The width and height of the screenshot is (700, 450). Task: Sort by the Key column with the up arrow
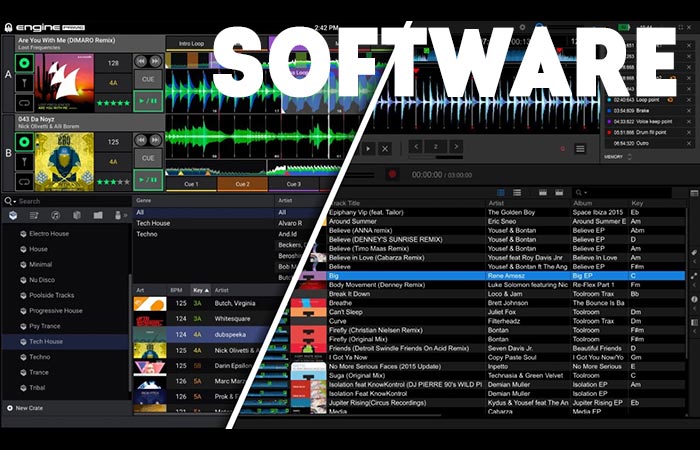(x=201, y=290)
